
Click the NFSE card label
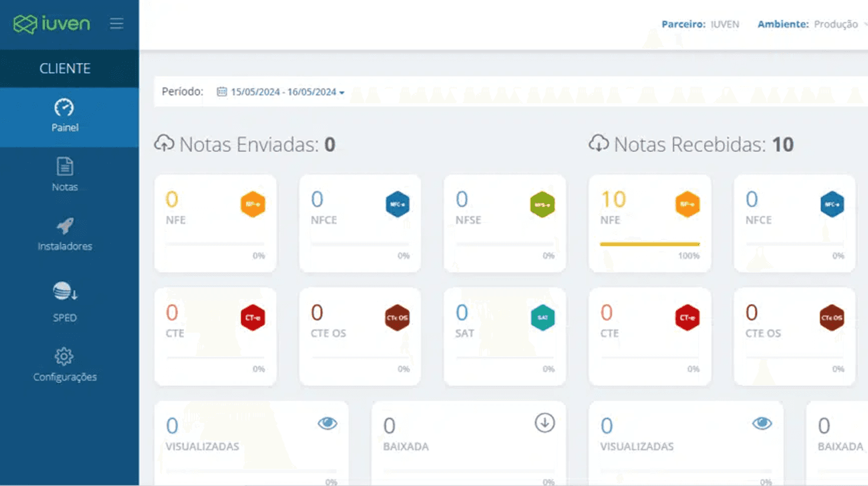tap(468, 220)
